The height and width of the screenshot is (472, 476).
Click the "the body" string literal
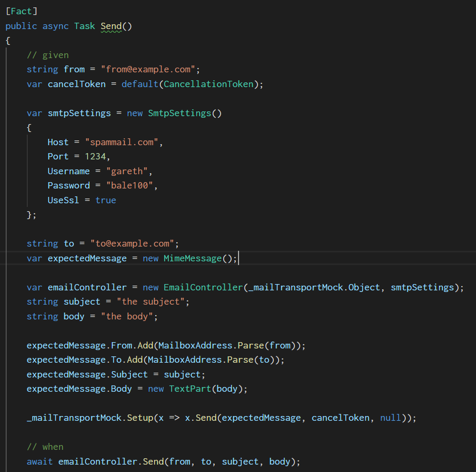[x=127, y=316]
